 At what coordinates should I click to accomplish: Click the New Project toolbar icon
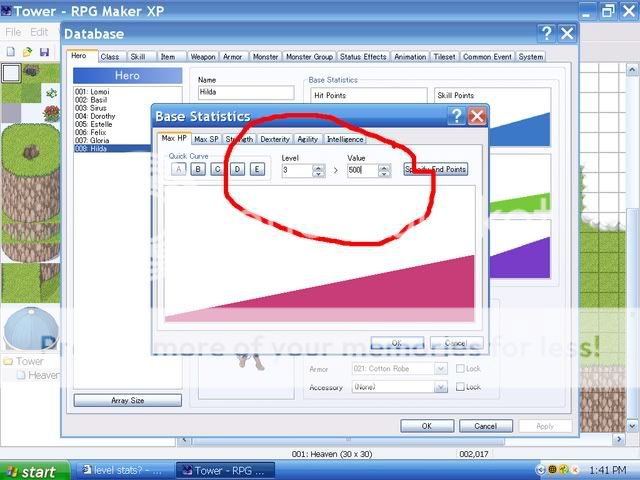point(10,50)
